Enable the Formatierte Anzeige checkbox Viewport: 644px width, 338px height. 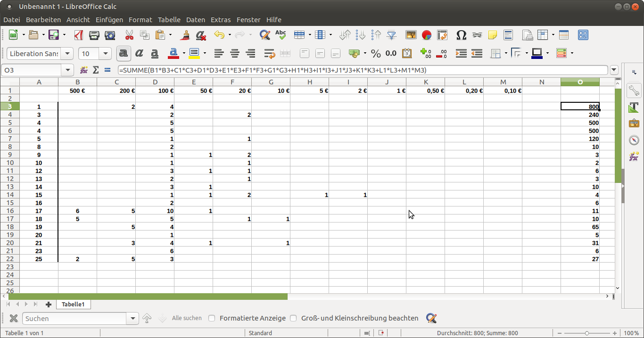(212, 318)
